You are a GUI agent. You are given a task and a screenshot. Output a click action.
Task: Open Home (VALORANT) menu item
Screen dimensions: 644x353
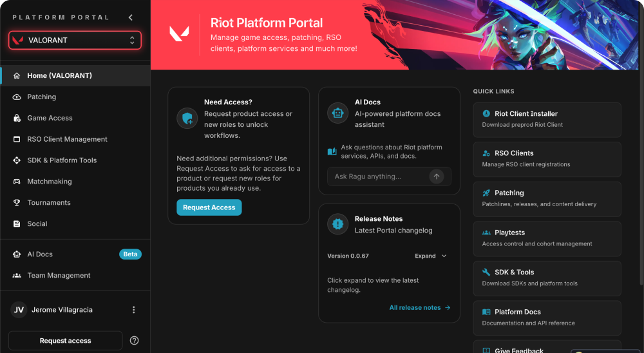75,75
